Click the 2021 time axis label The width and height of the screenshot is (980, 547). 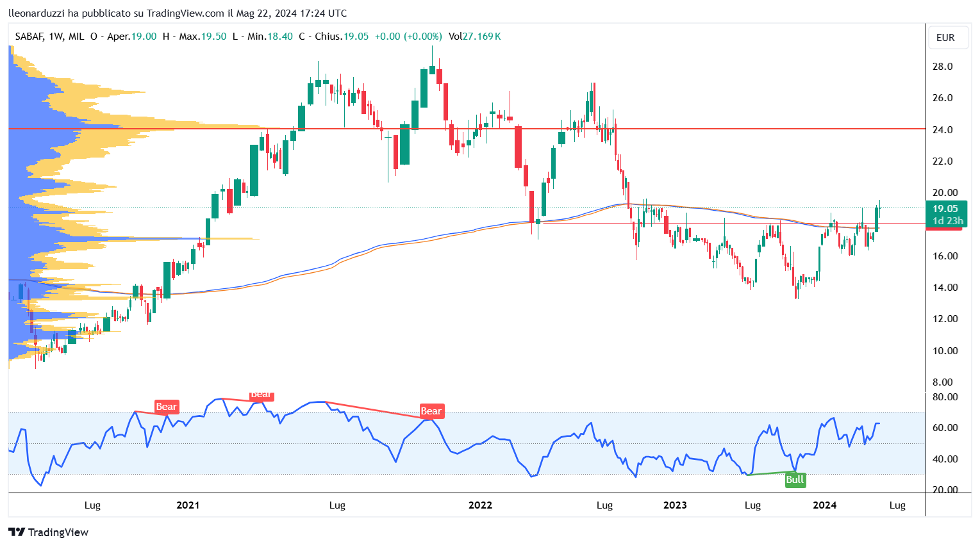188,505
